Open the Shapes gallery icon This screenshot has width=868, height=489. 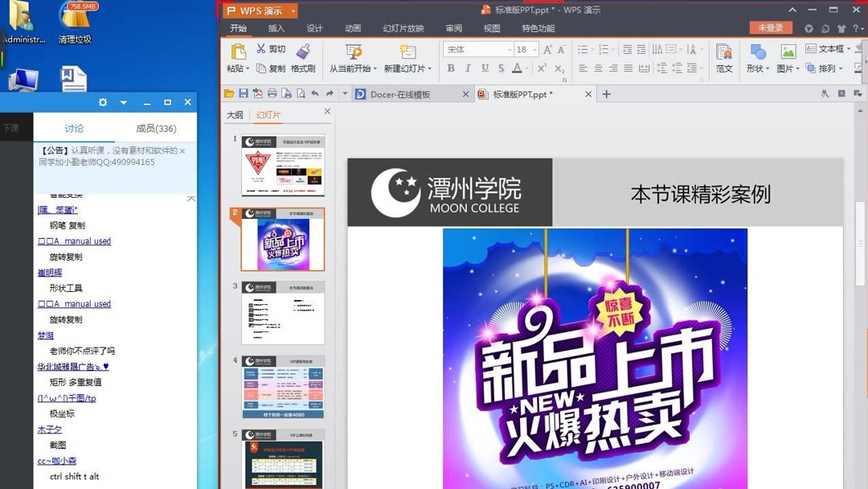pyautogui.click(x=758, y=51)
